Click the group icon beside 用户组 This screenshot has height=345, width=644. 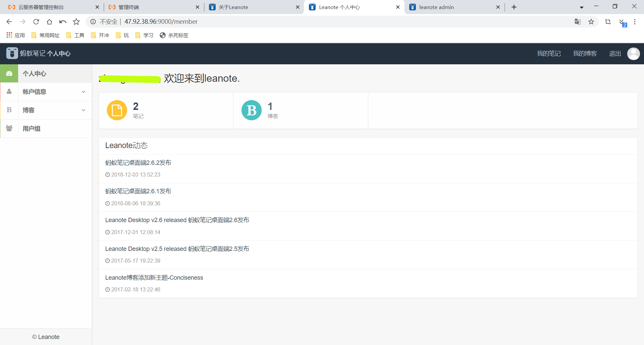pyautogui.click(x=9, y=128)
